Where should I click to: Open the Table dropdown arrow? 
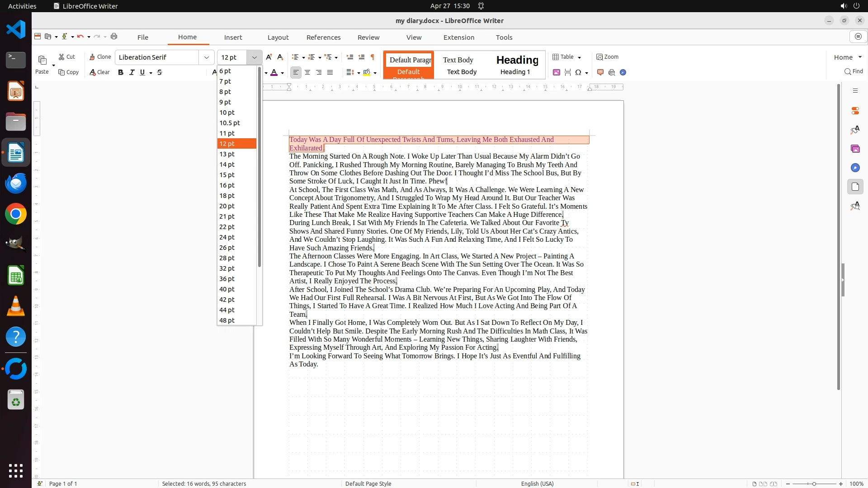(x=580, y=57)
